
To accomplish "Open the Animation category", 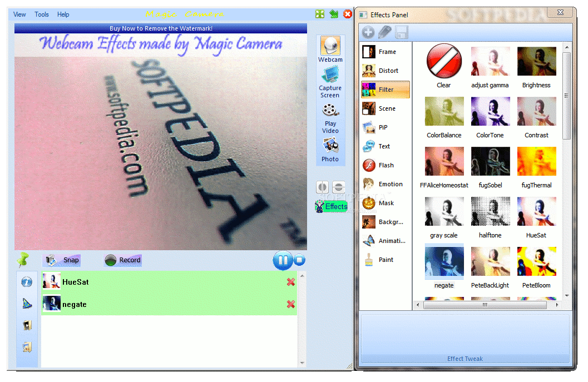I will 385,241.
